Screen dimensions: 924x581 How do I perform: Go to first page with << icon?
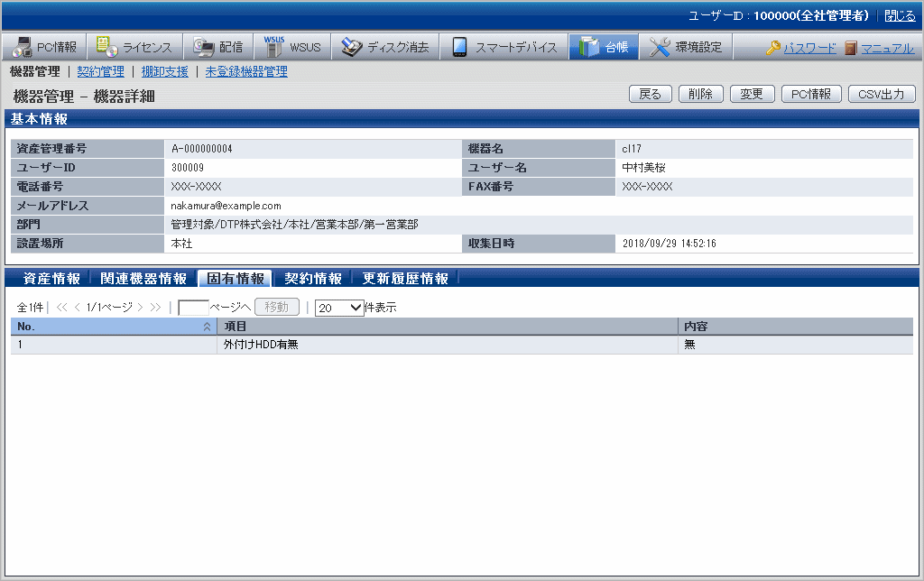(x=62, y=307)
